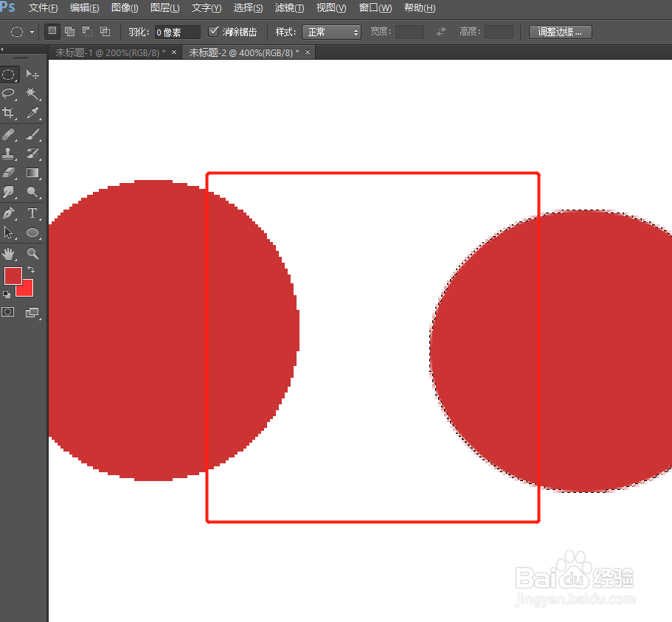Open the 文件(F) menu

(43, 7)
